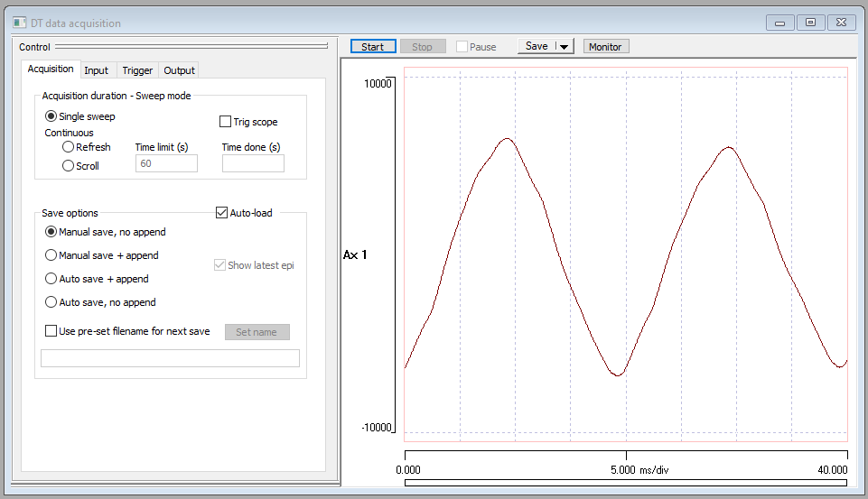Click the Monitor button

pos(605,47)
